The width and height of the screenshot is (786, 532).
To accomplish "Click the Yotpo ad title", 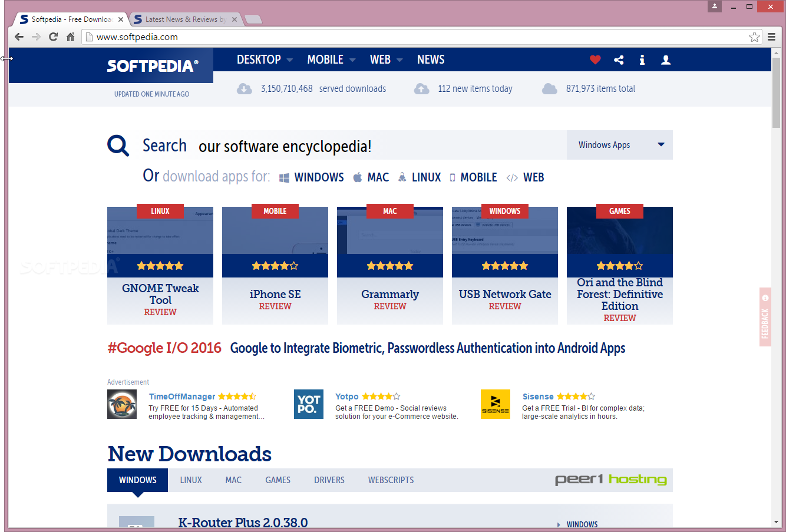I will (x=347, y=396).
